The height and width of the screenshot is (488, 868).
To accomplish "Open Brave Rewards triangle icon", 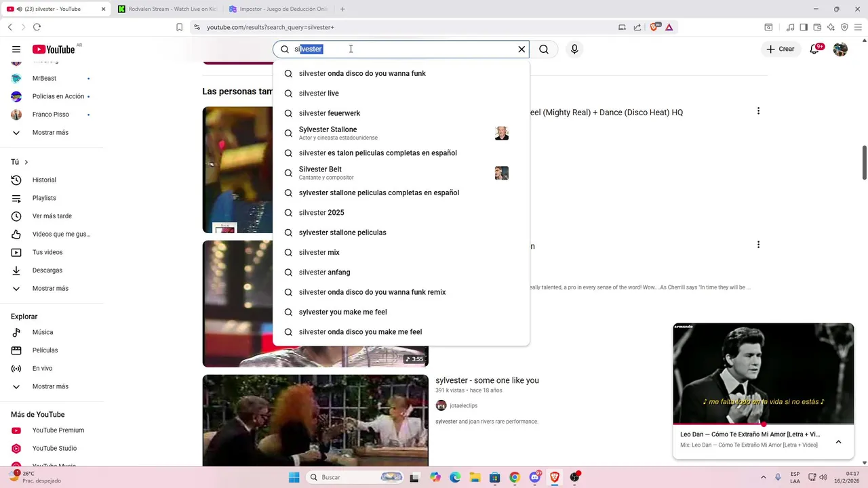I will (669, 27).
